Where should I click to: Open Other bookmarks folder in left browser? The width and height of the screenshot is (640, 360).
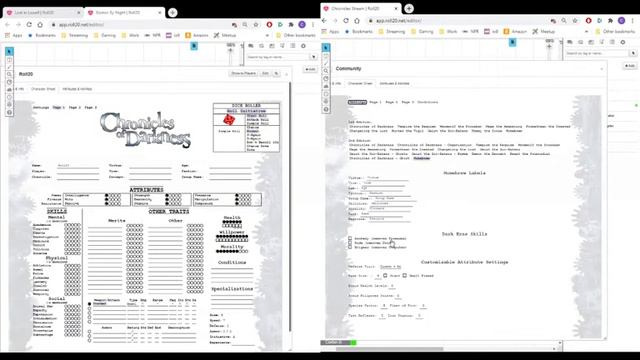[x=296, y=36]
